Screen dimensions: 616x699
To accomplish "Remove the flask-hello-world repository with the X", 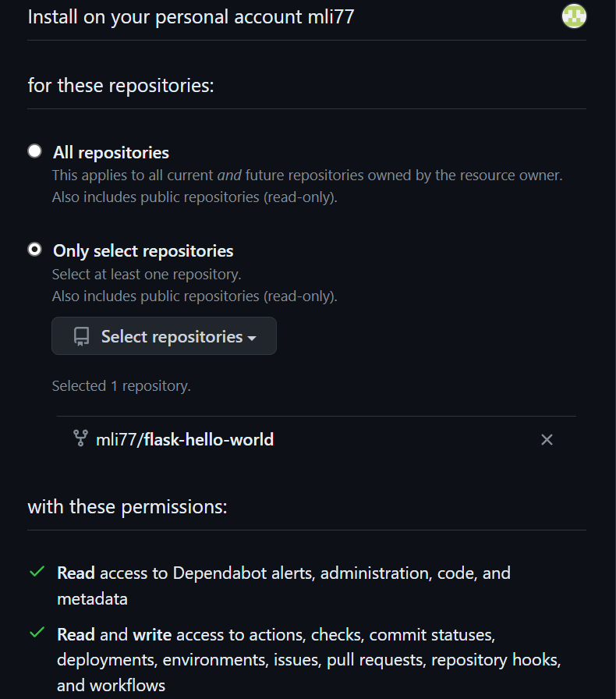I will (x=547, y=439).
